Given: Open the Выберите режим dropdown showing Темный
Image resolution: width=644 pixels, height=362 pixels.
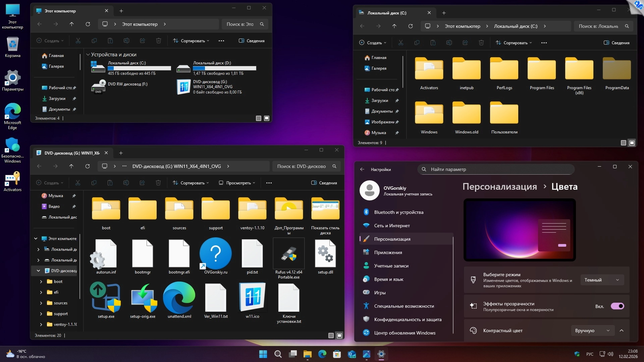Looking at the screenshot, I should 602,280.
